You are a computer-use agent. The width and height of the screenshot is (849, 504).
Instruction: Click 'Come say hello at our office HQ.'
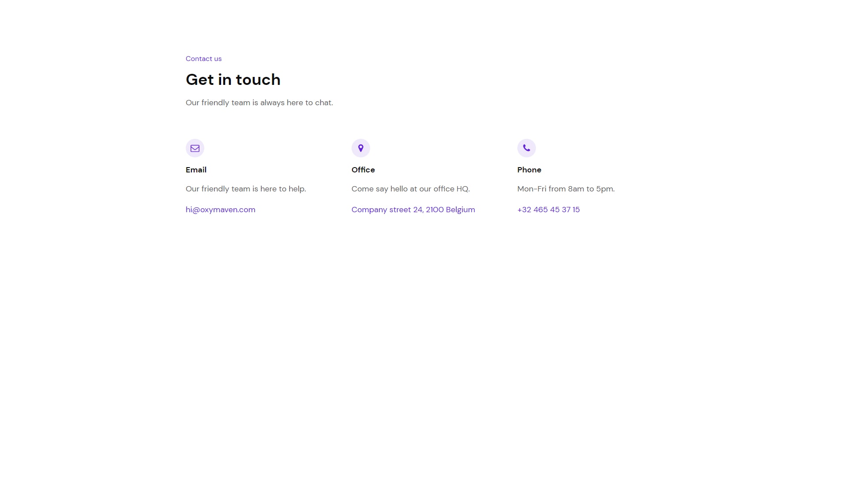(x=411, y=189)
